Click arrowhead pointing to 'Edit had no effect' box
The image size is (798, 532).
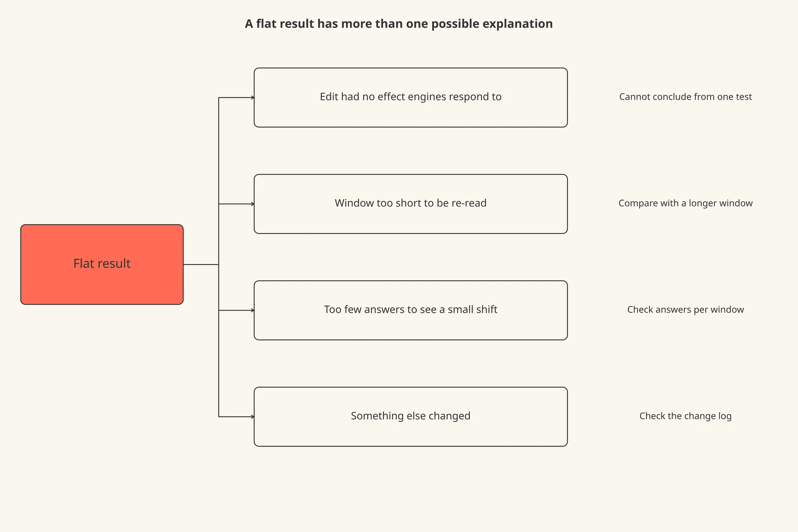[252, 97]
